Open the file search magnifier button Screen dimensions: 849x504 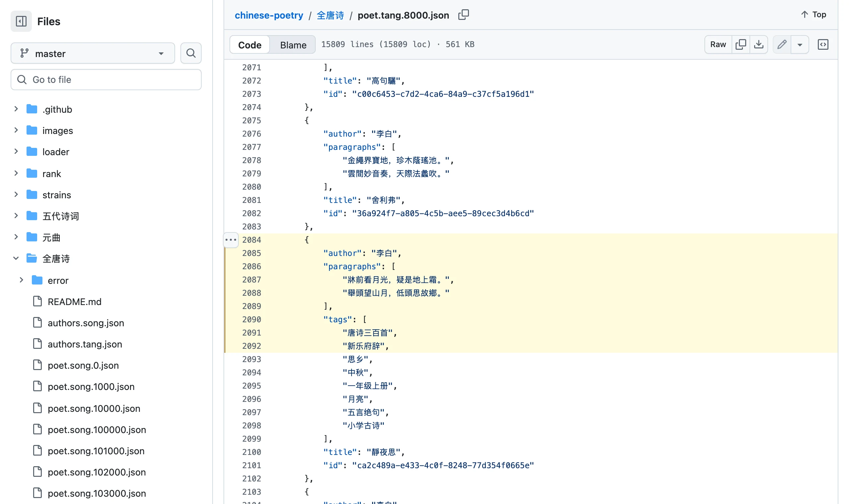click(191, 53)
